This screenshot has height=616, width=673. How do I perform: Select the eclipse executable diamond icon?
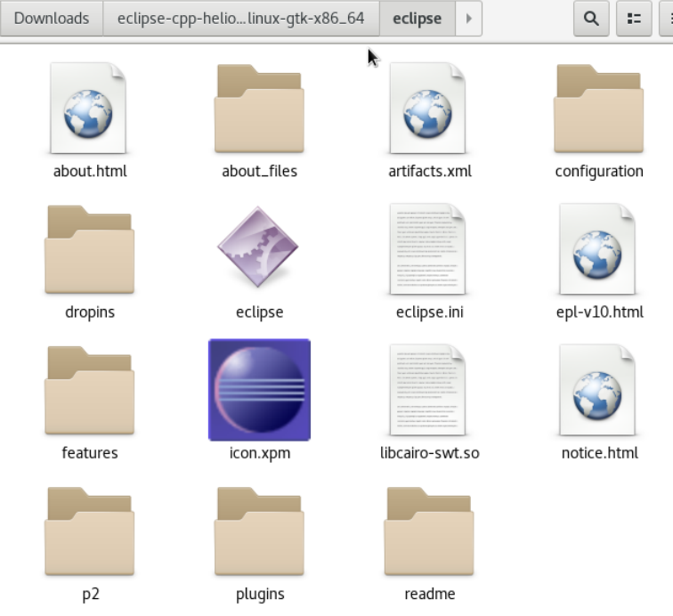point(258,247)
